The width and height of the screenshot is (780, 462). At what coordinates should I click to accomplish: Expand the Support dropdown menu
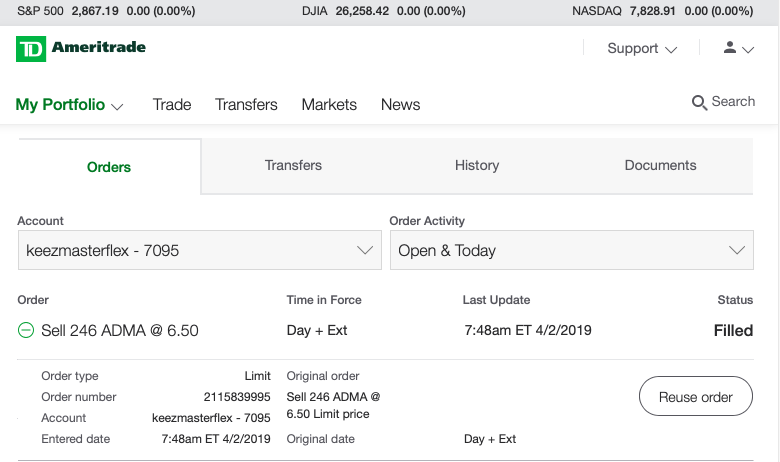(642, 48)
